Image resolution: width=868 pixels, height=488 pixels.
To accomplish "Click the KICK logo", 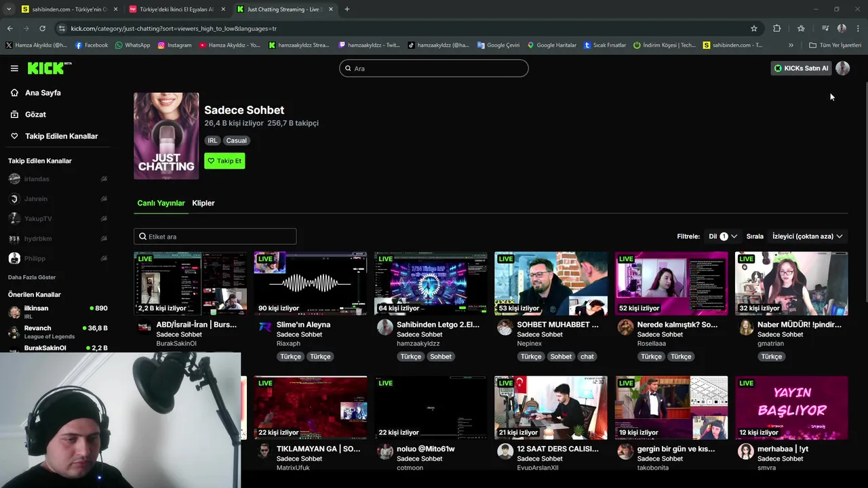I will 49,68.
